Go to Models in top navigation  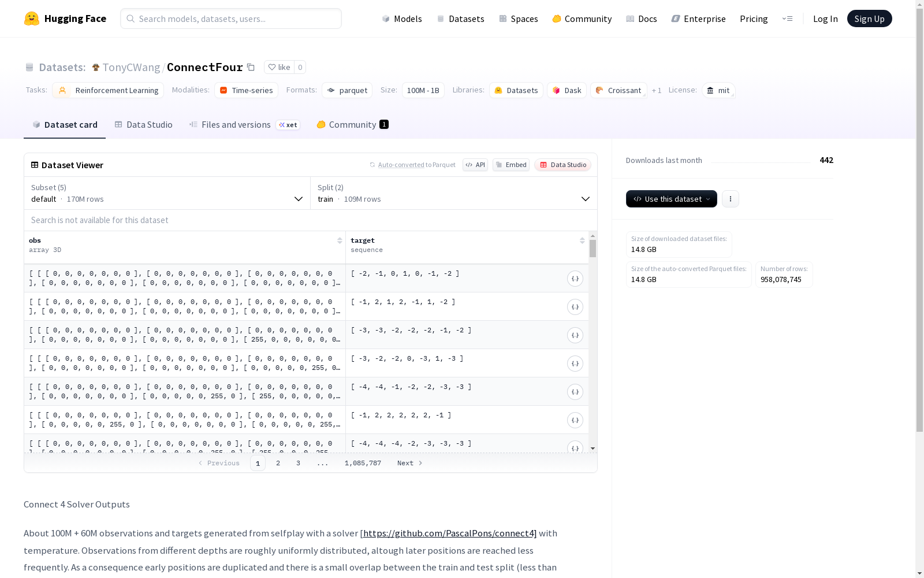click(x=402, y=18)
